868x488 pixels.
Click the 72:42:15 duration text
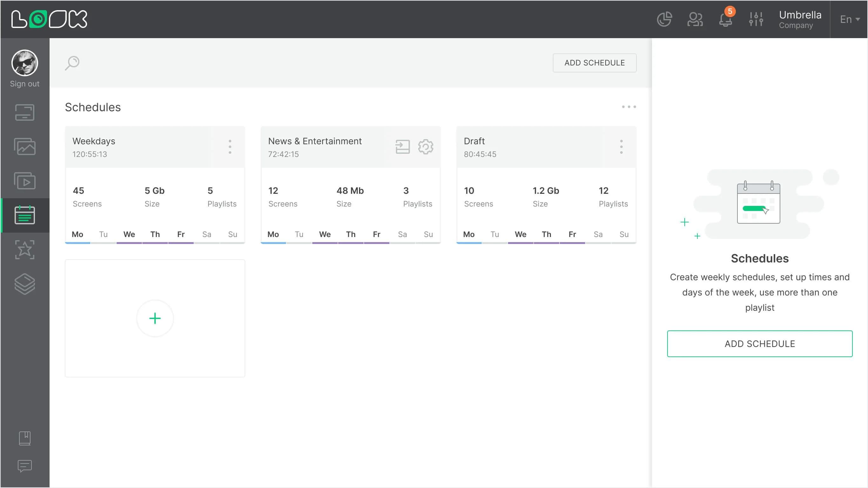[283, 154]
